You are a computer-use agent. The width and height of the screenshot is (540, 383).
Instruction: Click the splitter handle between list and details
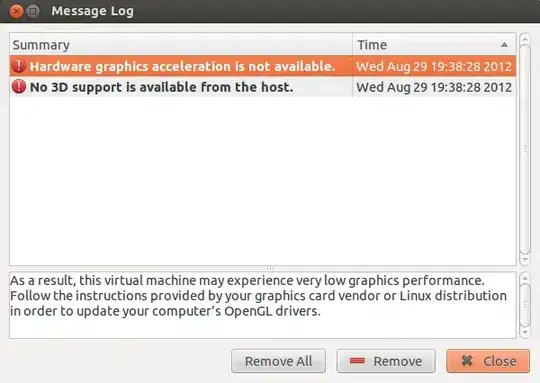pos(270,269)
